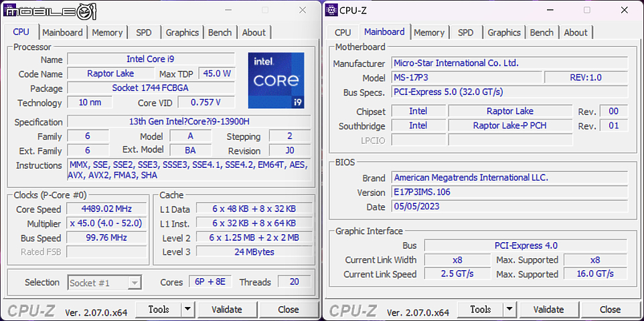Image resolution: width=644 pixels, height=321 pixels.
Task: Switch to CPU tab in right window
Action: click(343, 32)
